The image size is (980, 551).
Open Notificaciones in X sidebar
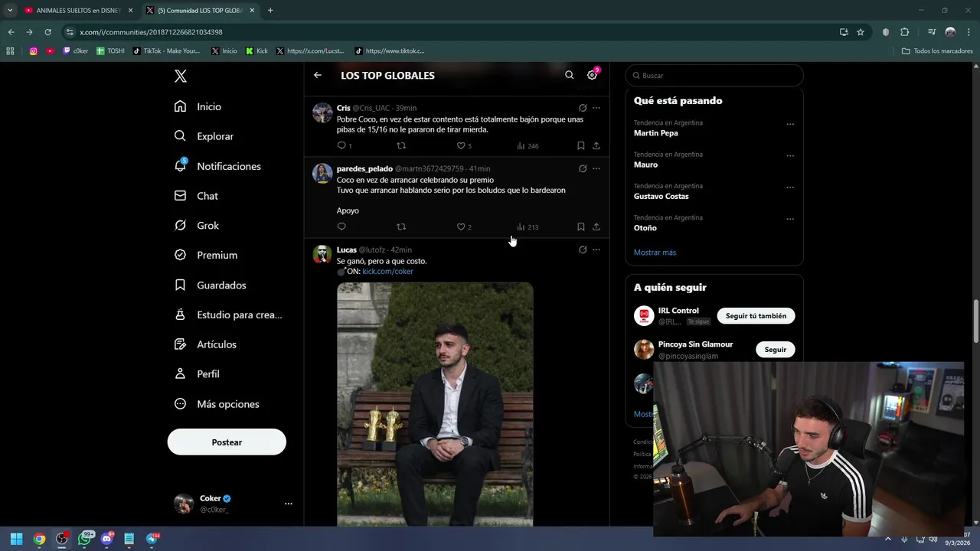(217, 166)
